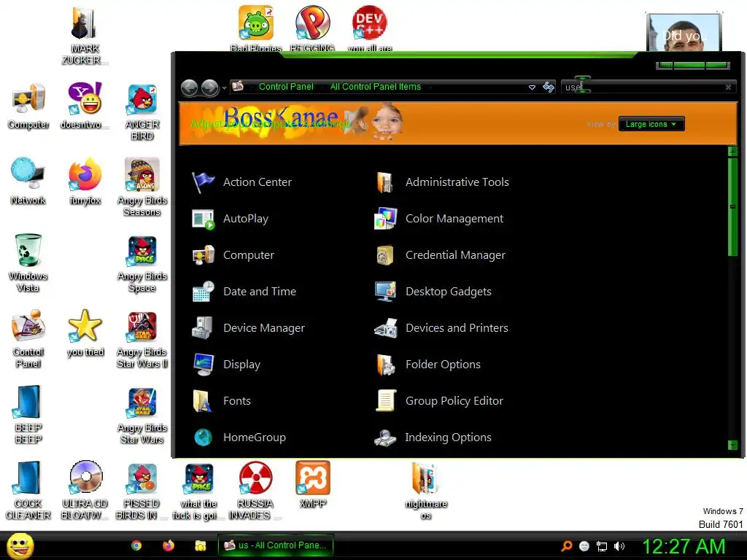Select the RUSSIA INVADES desktop shortcut
The image size is (747, 560).
[256, 491]
